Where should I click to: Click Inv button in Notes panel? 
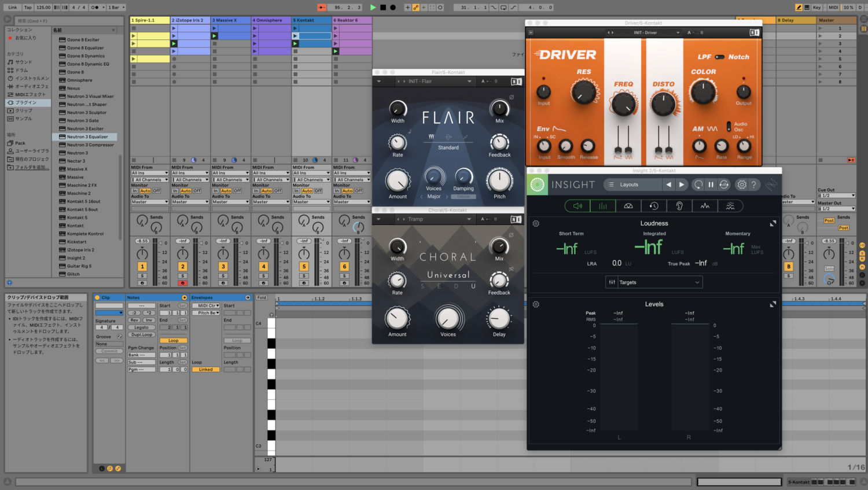pyautogui.click(x=149, y=320)
